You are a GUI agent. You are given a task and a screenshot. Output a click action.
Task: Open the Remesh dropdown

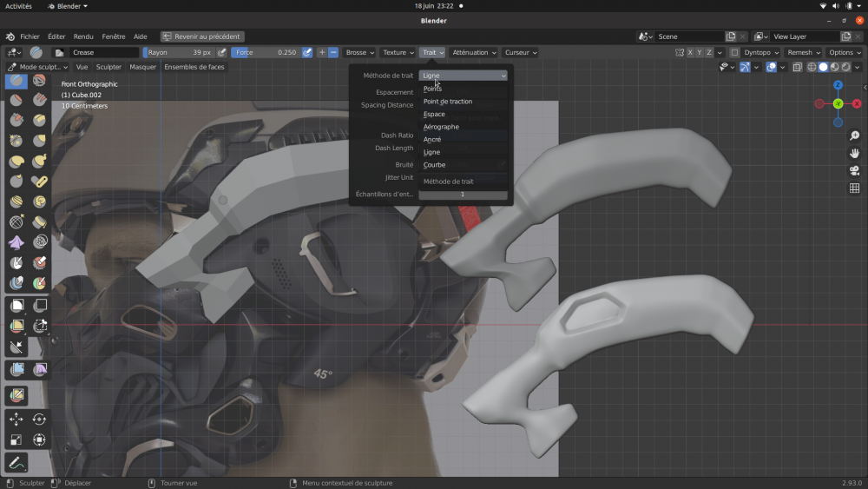point(804,52)
